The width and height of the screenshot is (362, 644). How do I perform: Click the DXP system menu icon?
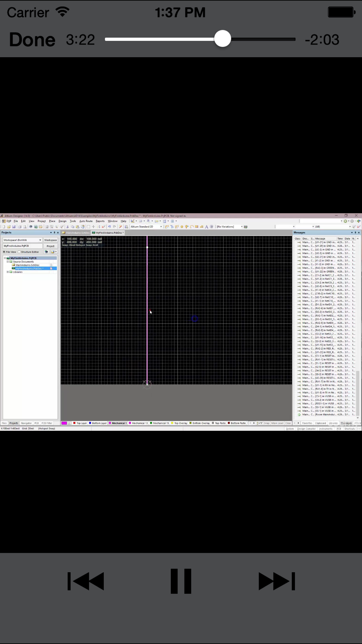pos(7,221)
